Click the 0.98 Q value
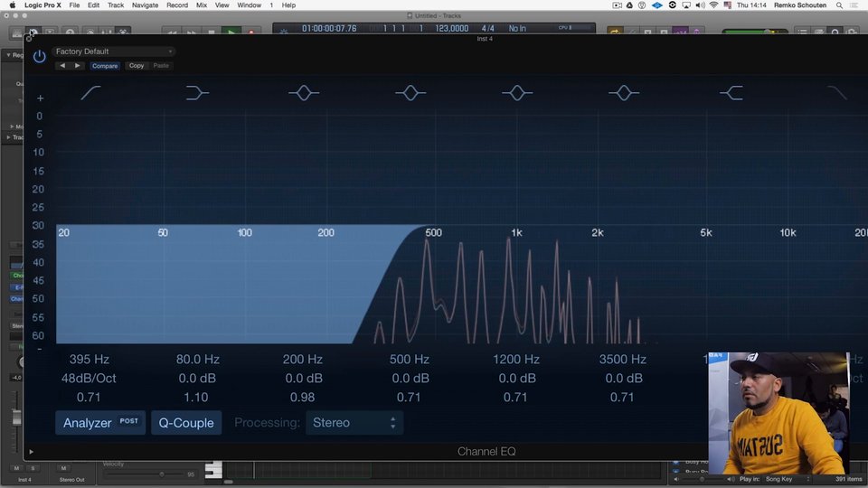Screen dimensions: 868x488 pos(302,398)
